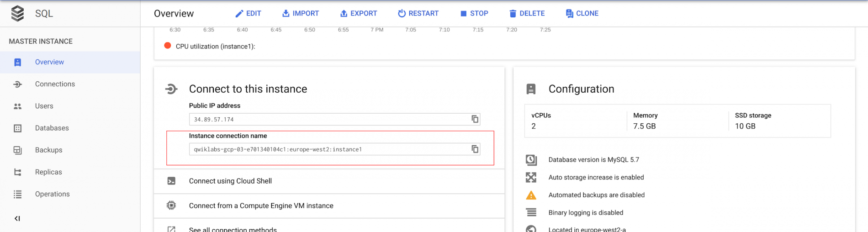Open the Users page in sidebar

tap(70, 106)
